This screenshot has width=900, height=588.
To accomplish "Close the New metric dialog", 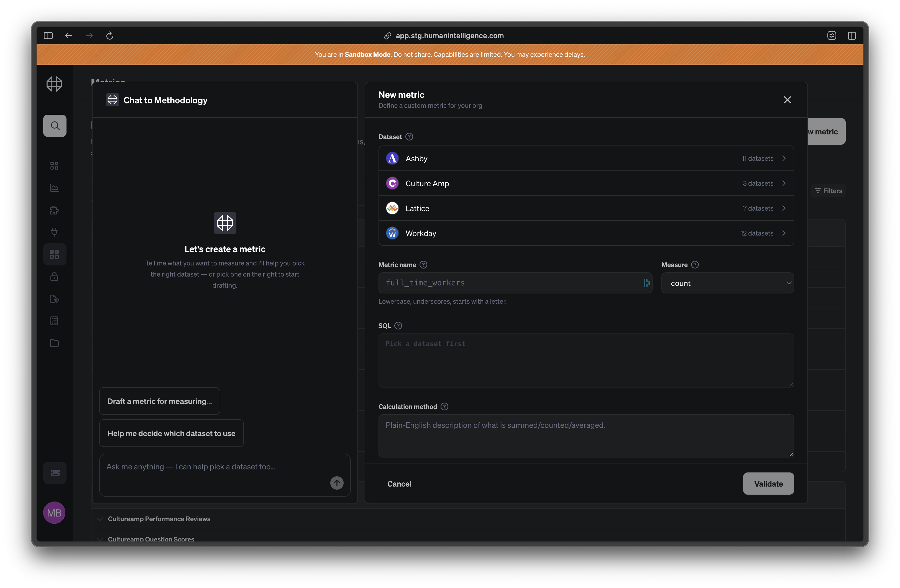I will click(787, 100).
